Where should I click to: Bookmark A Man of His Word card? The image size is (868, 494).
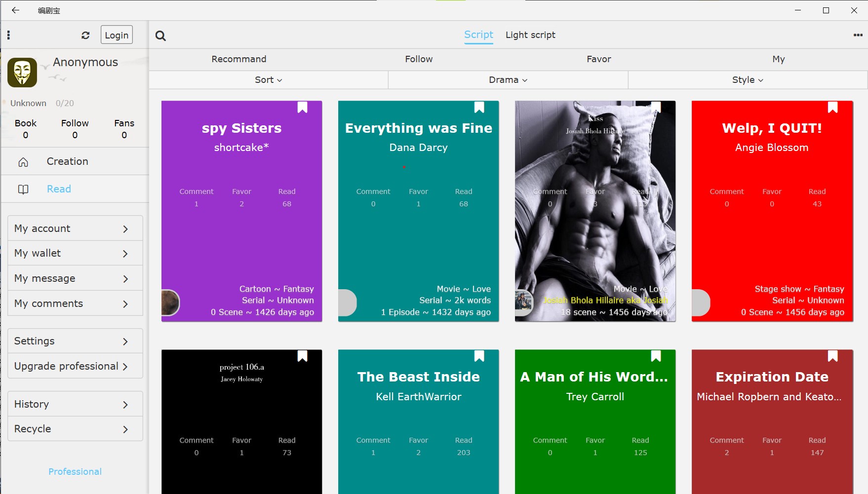656,356
